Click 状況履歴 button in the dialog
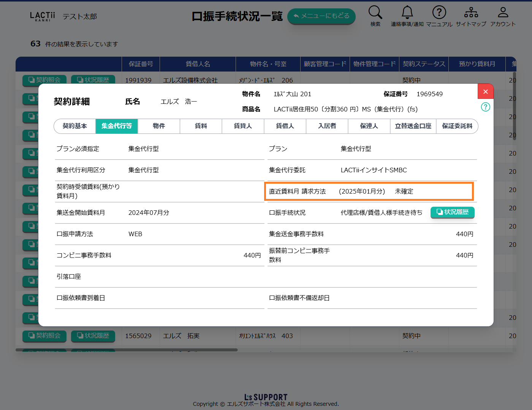Image resolution: width=532 pixels, height=410 pixels. [452, 212]
